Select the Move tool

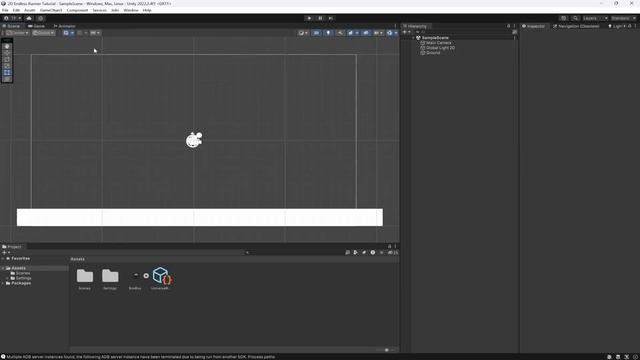tap(7, 53)
